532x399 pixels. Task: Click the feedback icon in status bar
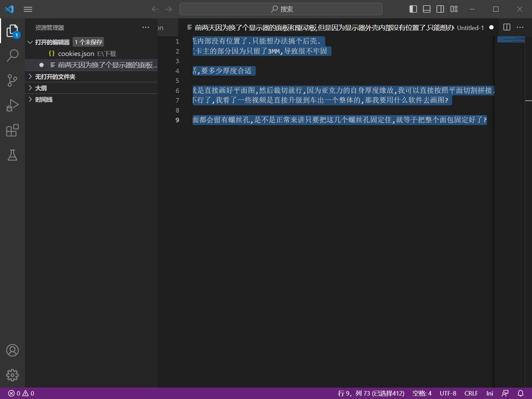[x=505, y=393]
